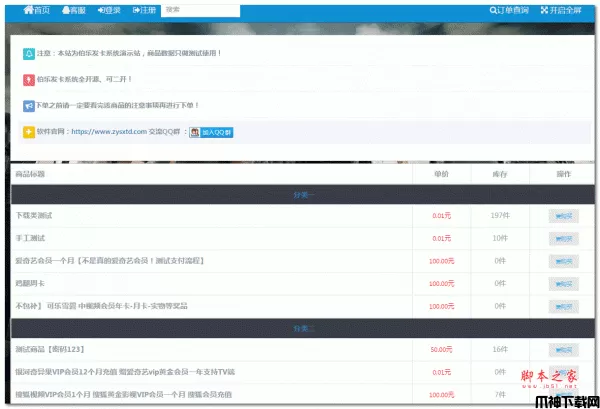Click the 单价 column header
The height and width of the screenshot is (409, 600).
point(441,174)
